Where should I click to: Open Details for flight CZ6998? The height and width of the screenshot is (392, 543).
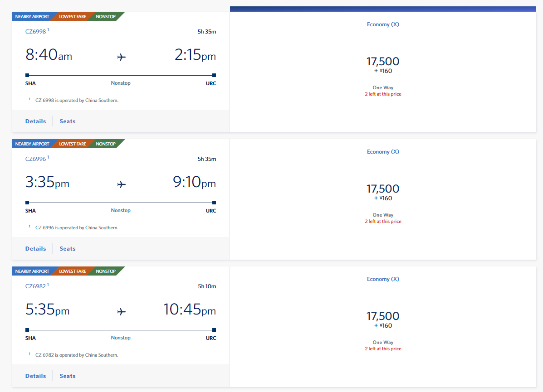pyautogui.click(x=36, y=121)
